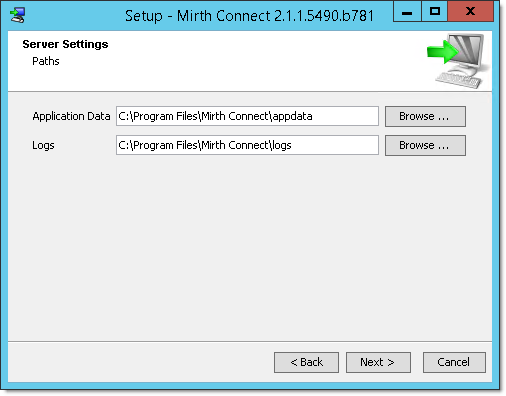Browse for the Application Data folder
Screen dimensions: 506x396
(425, 116)
